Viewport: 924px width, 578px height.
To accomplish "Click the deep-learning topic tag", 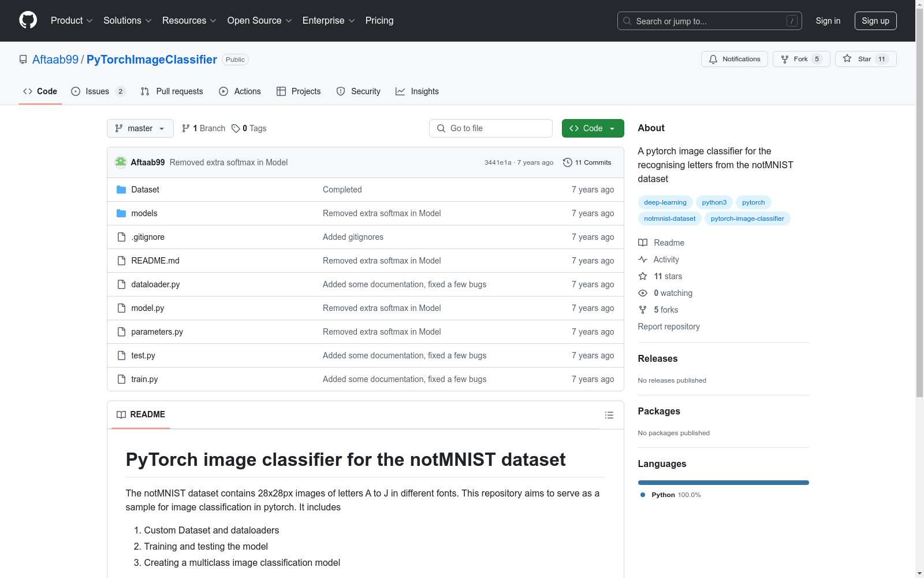I will 665,202.
